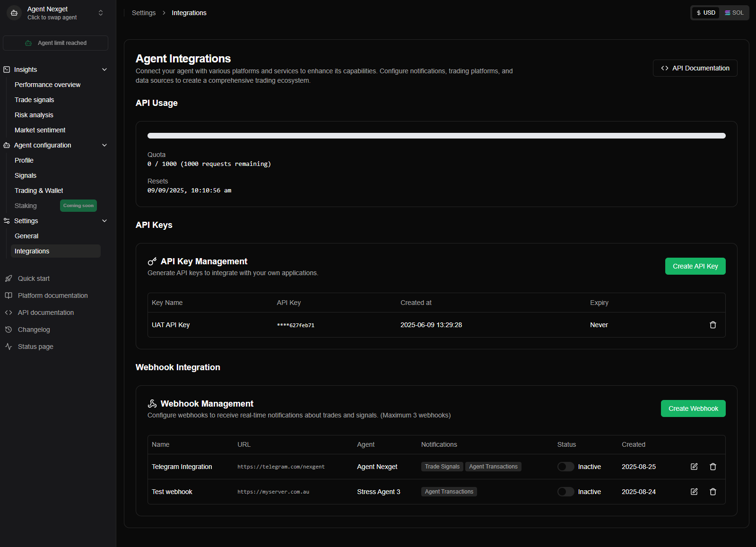Viewport: 756px width, 547px height.
Task: Click the Agent limit reached button
Action: click(x=55, y=43)
